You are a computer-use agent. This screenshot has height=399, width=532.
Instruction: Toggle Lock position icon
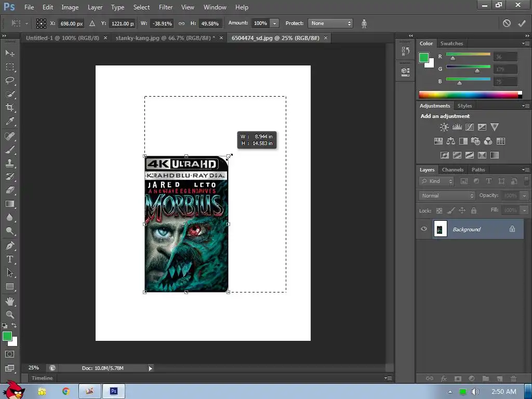click(462, 211)
